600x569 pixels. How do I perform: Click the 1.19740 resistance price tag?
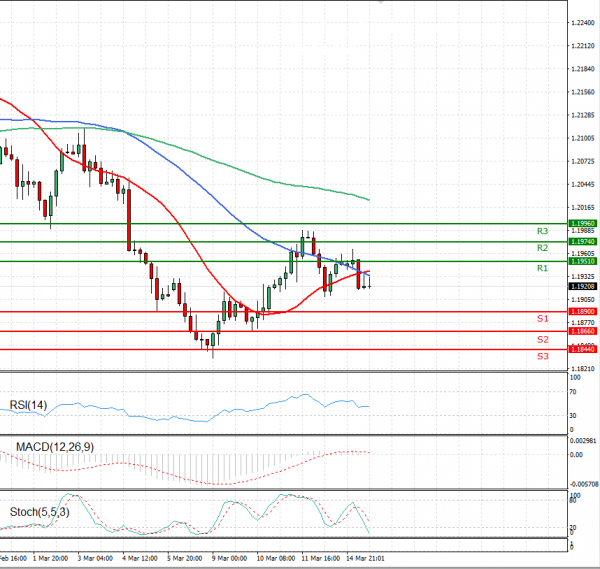coord(583,241)
